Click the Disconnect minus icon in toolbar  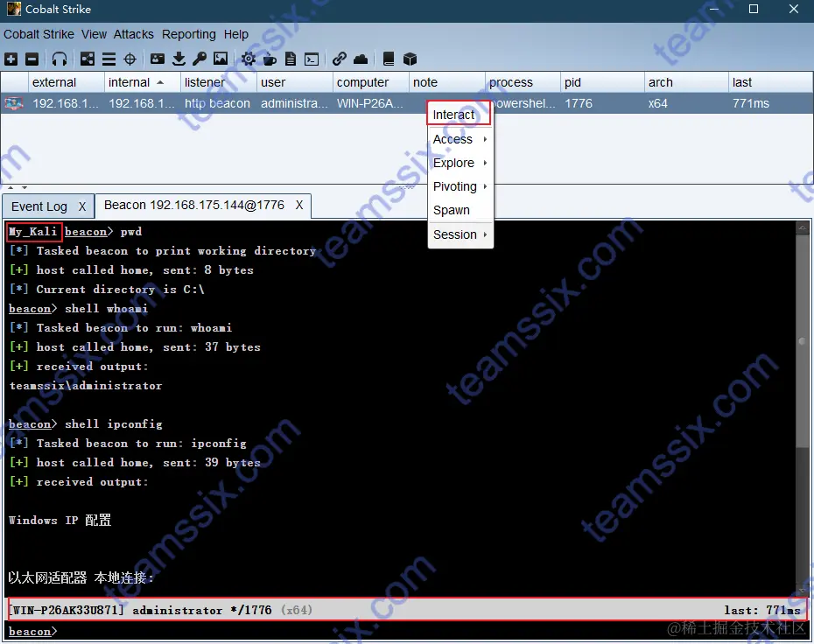tap(32, 59)
